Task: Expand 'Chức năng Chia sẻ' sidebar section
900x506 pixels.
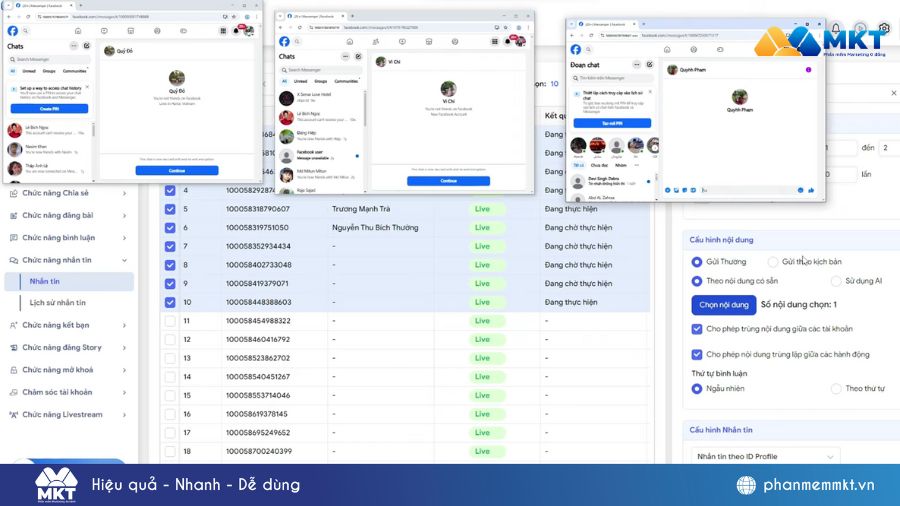Action: 69,193
